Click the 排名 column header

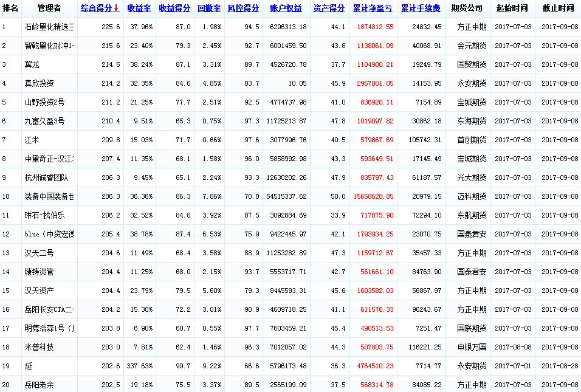pos(10,8)
